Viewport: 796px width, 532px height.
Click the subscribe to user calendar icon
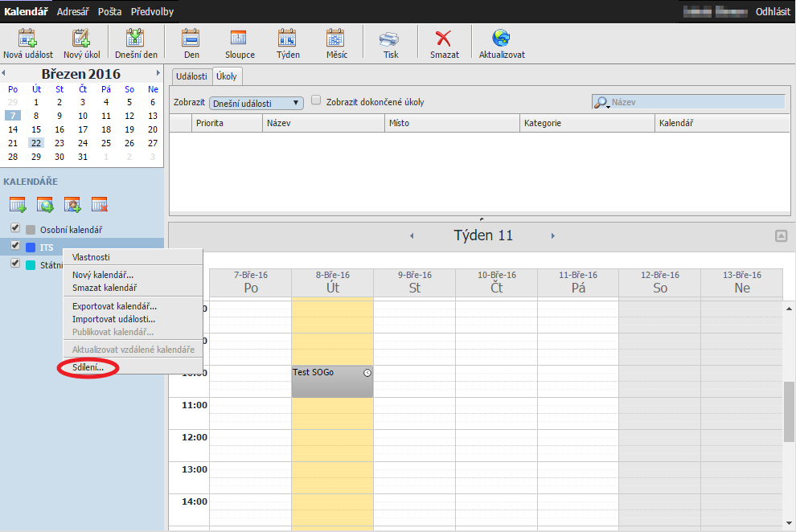(x=72, y=204)
